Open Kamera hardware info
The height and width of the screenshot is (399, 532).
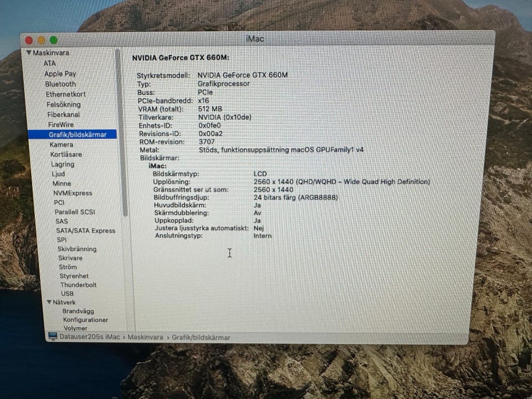pos(62,145)
